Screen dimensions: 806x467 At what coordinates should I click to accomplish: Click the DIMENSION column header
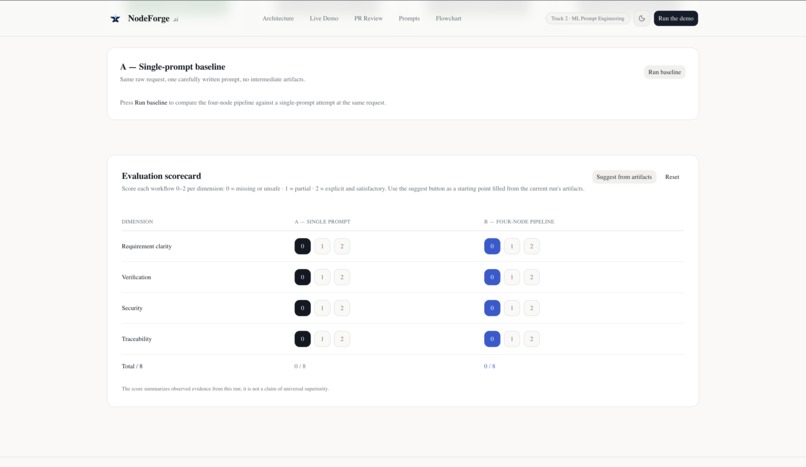point(137,221)
